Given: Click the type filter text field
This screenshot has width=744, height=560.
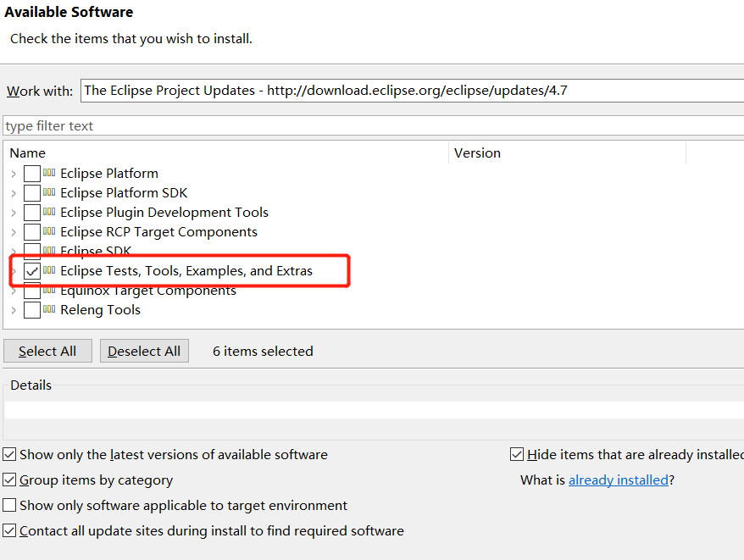Looking at the screenshot, I should point(374,125).
